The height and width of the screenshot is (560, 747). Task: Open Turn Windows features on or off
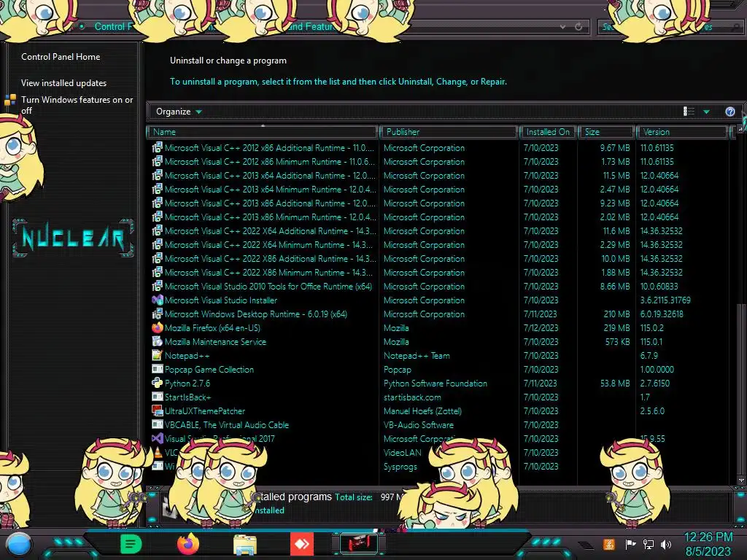point(77,105)
